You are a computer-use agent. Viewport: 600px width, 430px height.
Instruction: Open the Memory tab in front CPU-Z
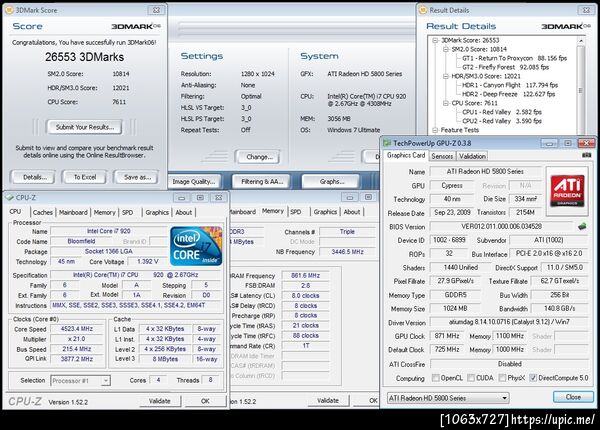104,212
